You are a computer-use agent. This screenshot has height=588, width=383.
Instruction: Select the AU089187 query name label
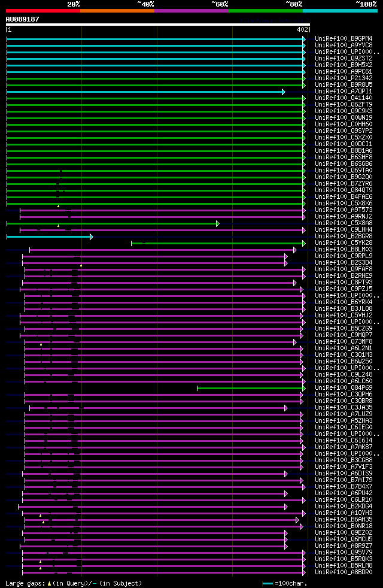[x=23, y=19]
